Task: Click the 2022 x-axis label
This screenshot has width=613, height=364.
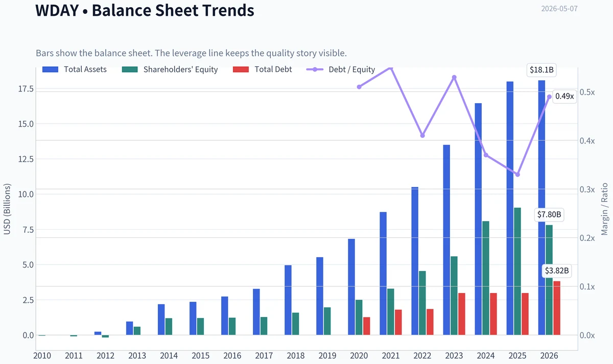Action: pyautogui.click(x=423, y=355)
